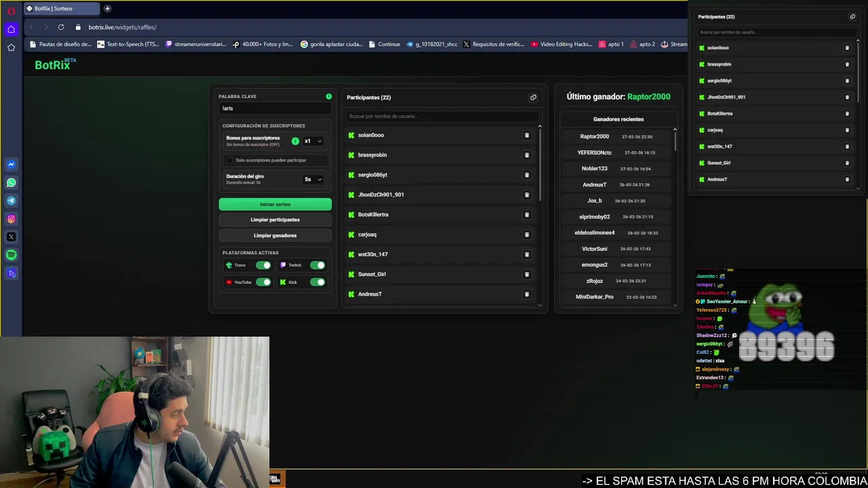
Task: Select recent winner Nobler123 row
Action: click(616, 169)
